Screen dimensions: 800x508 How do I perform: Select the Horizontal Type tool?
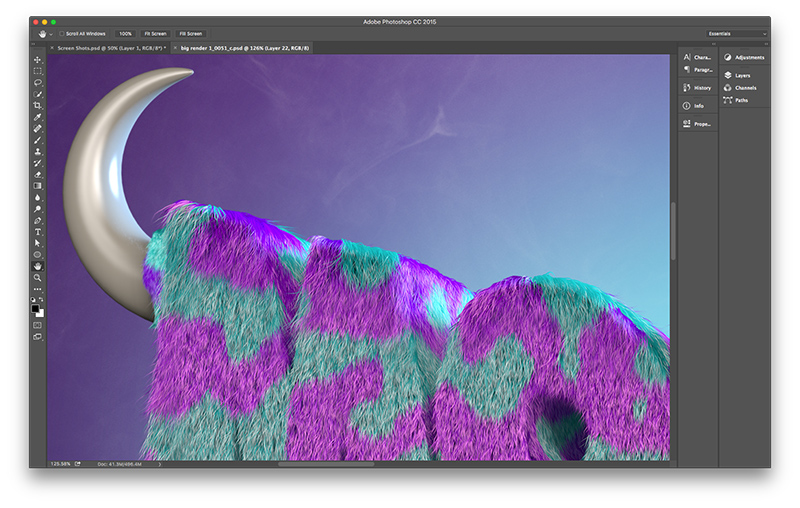point(38,231)
